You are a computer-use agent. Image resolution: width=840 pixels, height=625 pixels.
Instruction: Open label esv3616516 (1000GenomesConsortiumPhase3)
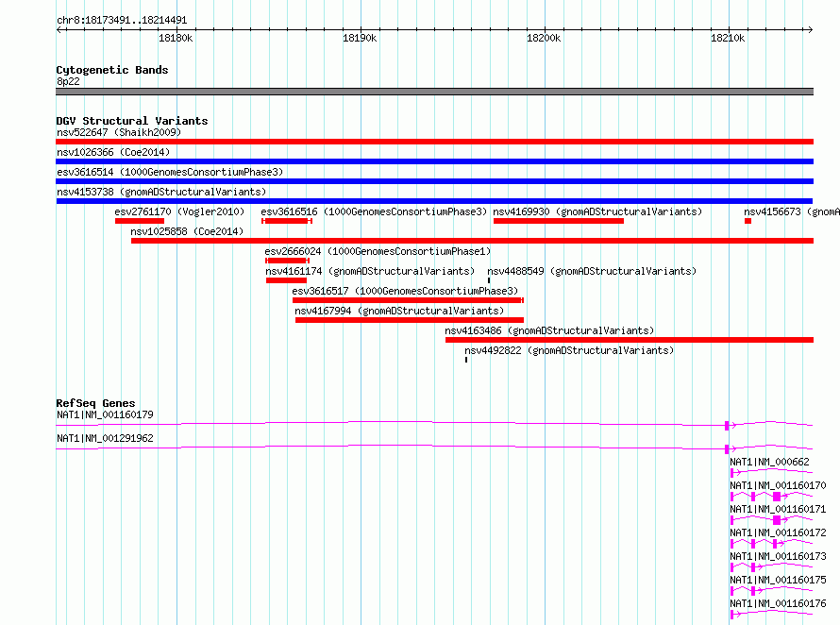(x=374, y=211)
